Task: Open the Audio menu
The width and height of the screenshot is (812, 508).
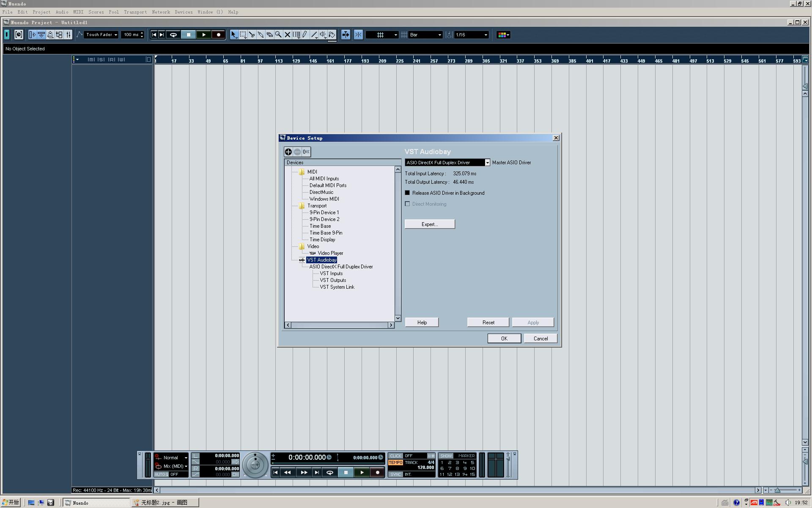Action: (x=62, y=12)
